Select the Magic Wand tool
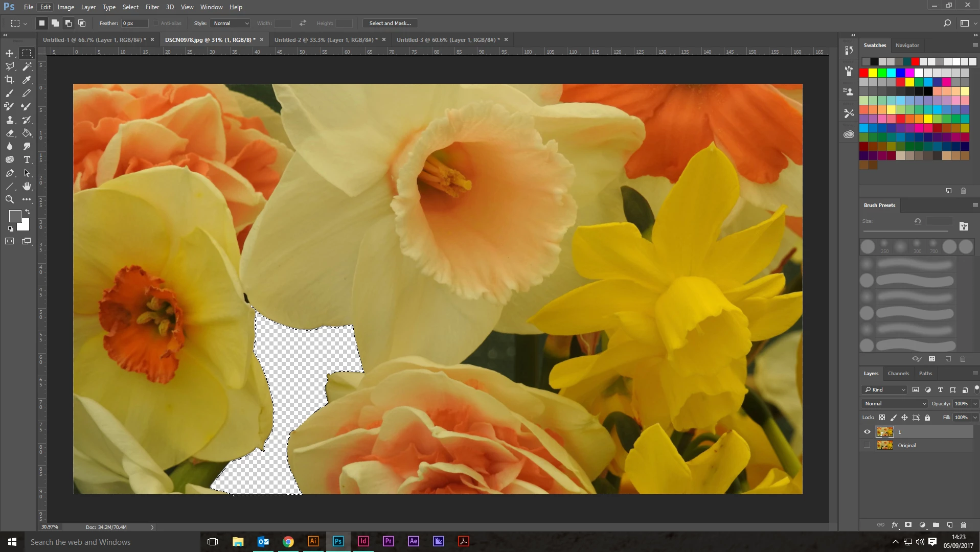Image resolution: width=980 pixels, height=552 pixels. [x=27, y=66]
